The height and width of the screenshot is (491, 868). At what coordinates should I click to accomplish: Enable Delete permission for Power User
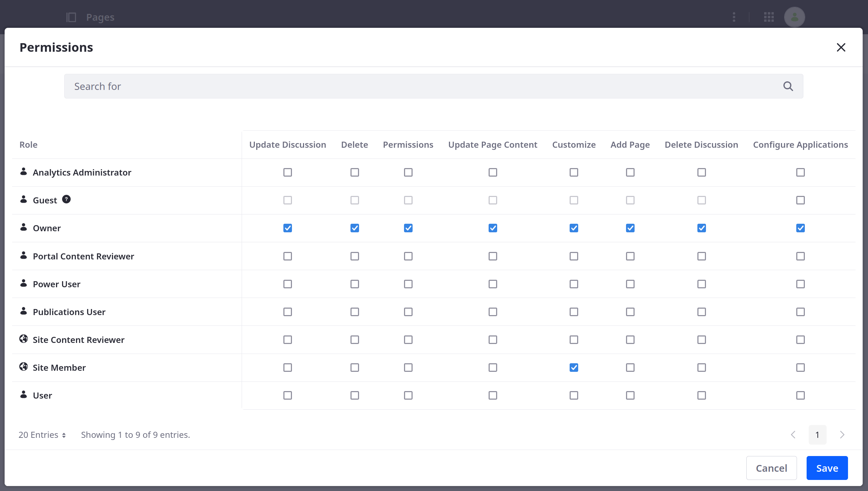[354, 284]
